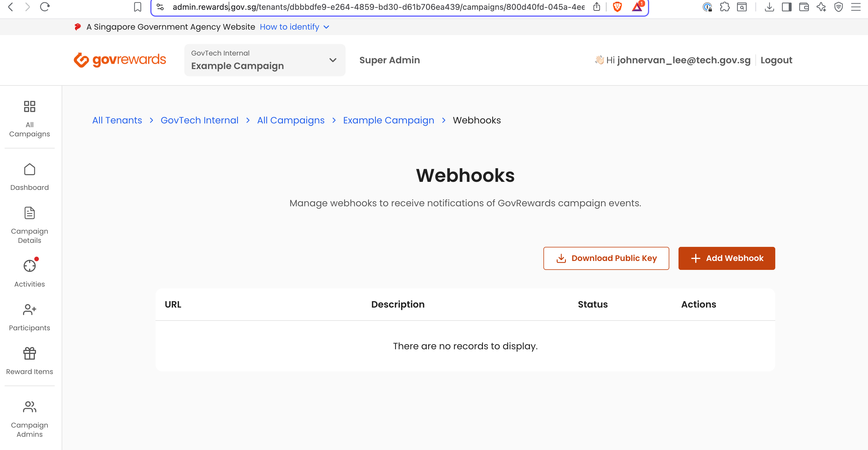The width and height of the screenshot is (868, 450).
Task: Click the govrewards logo
Action: point(120,60)
